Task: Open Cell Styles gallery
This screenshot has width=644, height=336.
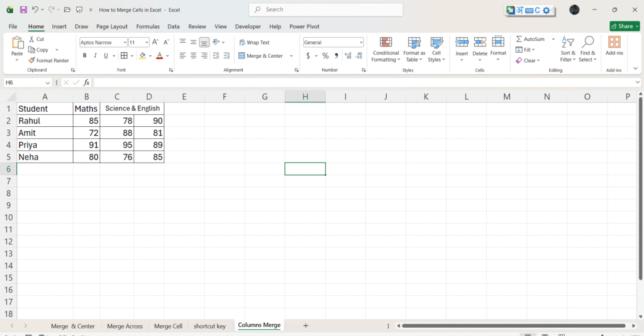Action: 436,50
